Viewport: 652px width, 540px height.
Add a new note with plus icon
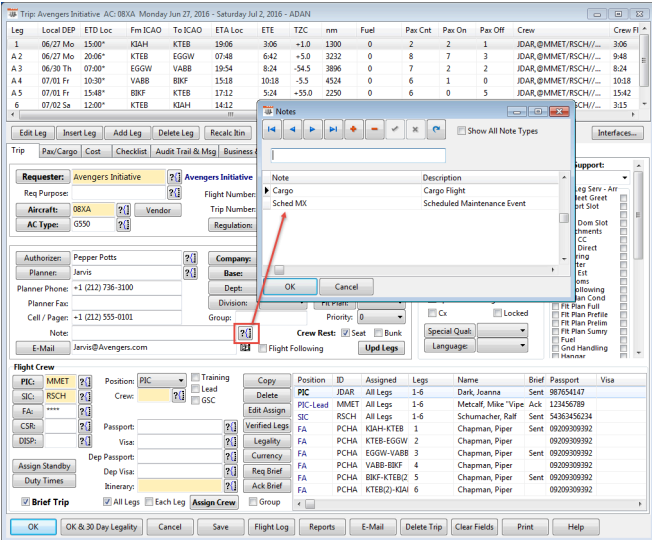coord(353,130)
